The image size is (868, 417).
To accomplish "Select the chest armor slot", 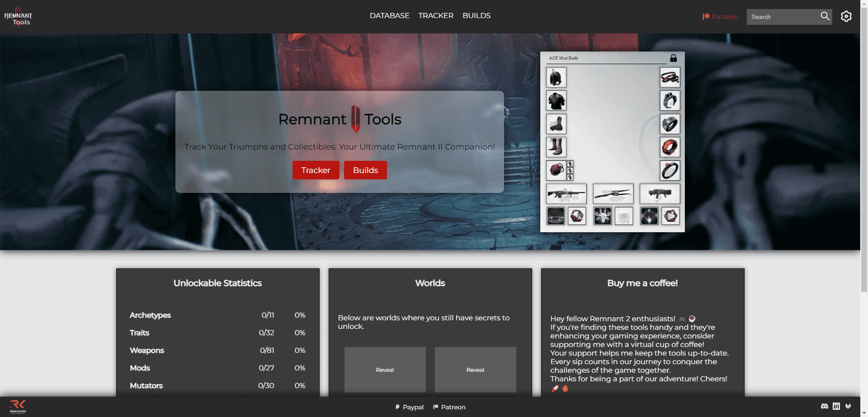I will pos(556,101).
